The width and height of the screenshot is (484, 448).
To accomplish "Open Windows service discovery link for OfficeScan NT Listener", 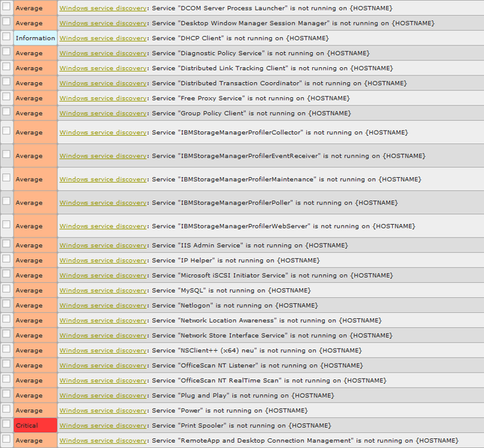I will pyautogui.click(x=103, y=365).
